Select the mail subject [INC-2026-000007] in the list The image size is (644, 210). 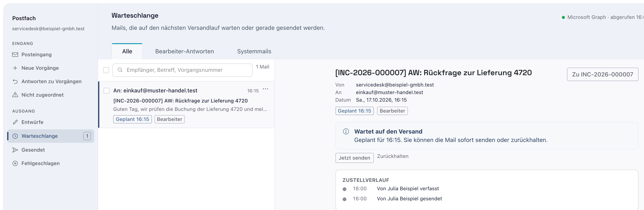(x=181, y=101)
